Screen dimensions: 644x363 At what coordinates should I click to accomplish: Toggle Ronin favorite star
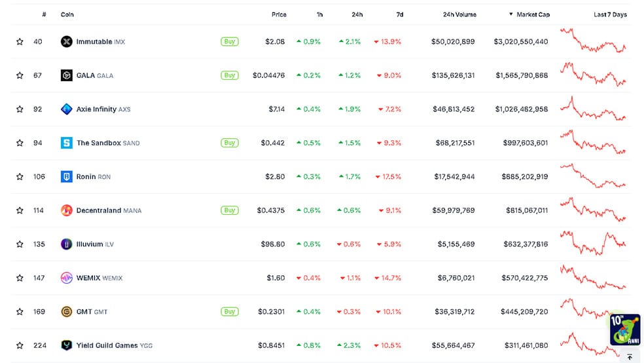click(x=20, y=176)
